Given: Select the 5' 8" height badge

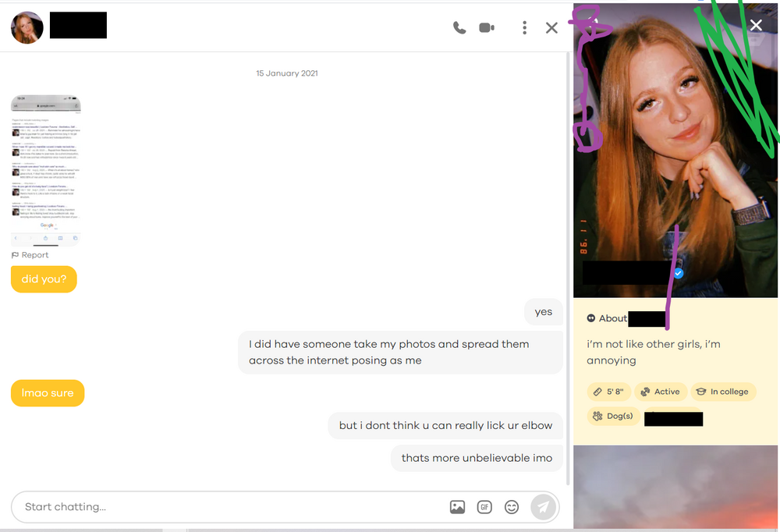Looking at the screenshot, I should click(x=608, y=392).
